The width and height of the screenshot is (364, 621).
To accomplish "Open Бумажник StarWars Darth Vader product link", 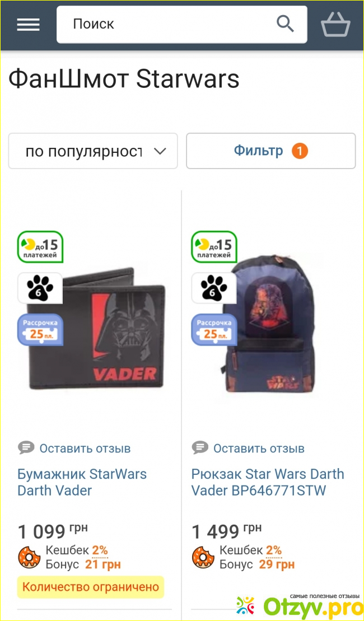I will [82, 482].
